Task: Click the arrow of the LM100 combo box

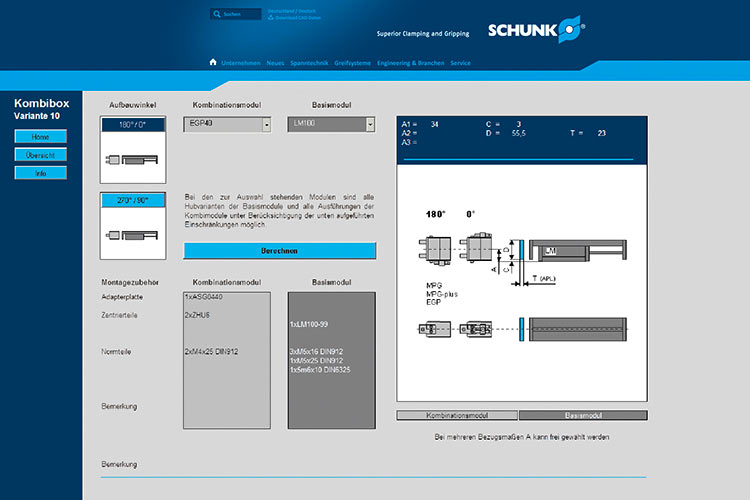Action: pos(370,124)
